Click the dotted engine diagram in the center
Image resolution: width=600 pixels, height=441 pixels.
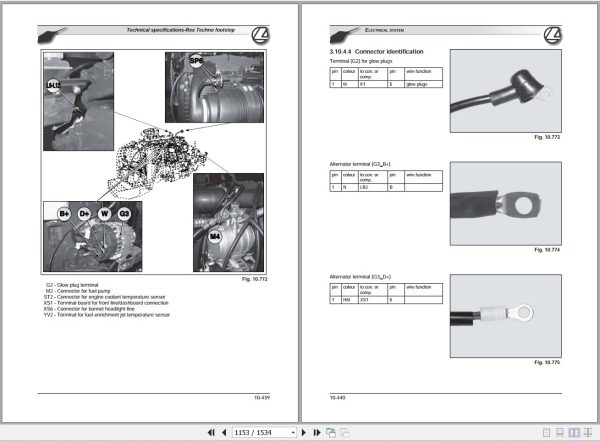[157, 163]
